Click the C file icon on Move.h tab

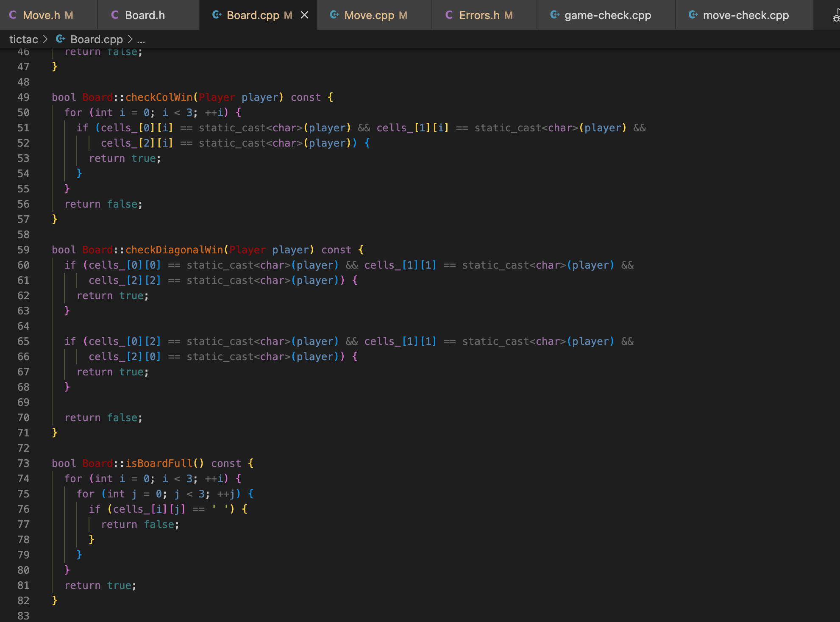click(13, 15)
